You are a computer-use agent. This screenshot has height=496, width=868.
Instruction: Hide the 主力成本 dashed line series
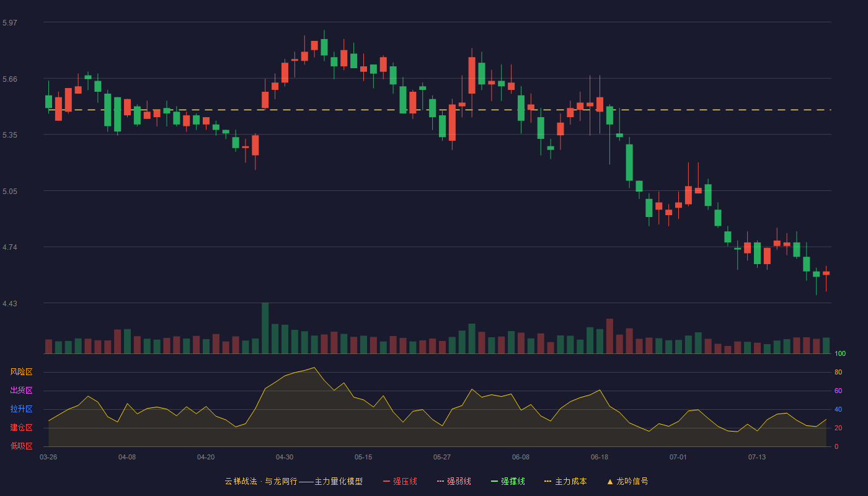point(565,481)
